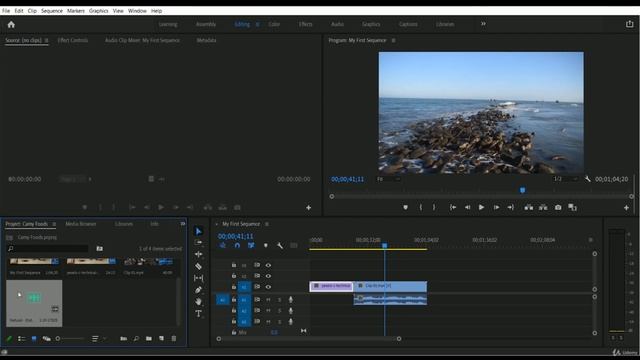Click Go to Out point button
The width and height of the screenshot is (640, 360).
511,207
